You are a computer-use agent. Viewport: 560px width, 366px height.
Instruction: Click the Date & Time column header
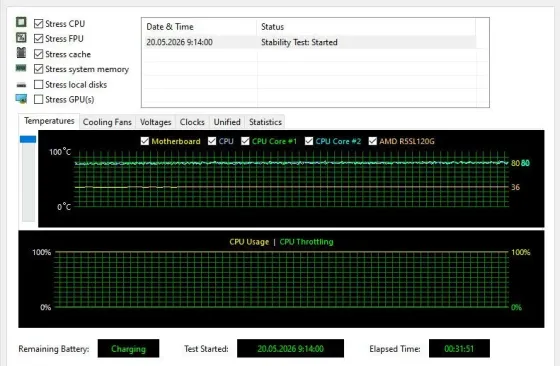coord(199,27)
